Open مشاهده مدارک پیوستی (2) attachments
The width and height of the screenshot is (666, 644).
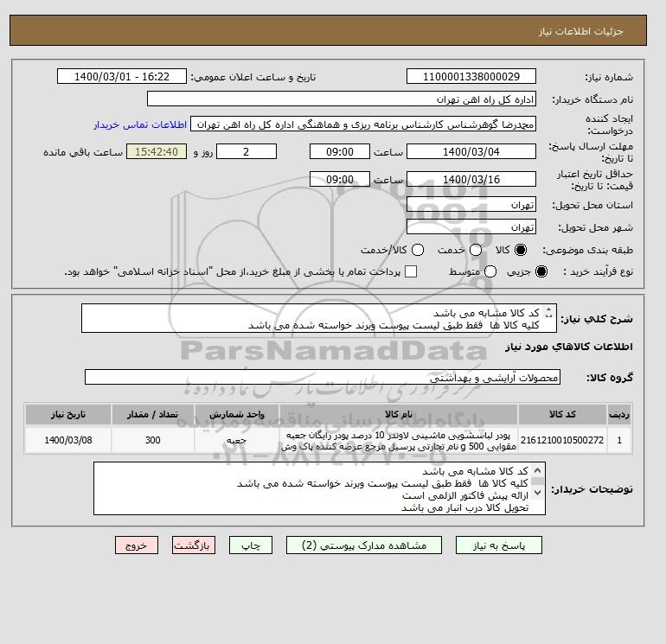point(364,545)
